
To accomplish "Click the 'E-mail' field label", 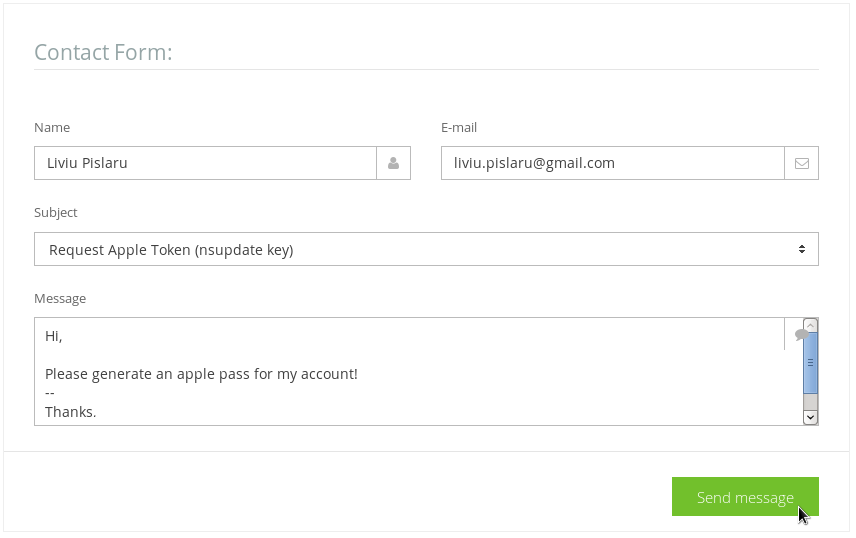I will [459, 127].
